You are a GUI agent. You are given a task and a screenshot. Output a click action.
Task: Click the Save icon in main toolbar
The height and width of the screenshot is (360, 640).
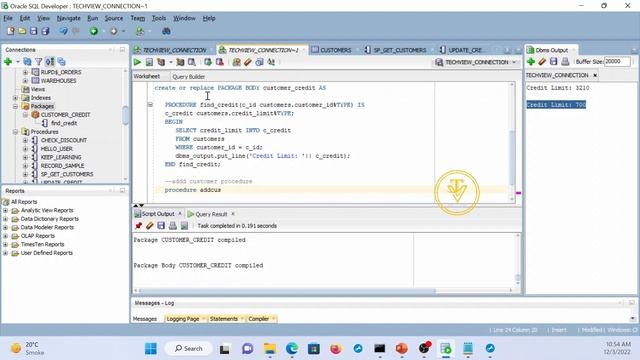[x=33, y=31]
